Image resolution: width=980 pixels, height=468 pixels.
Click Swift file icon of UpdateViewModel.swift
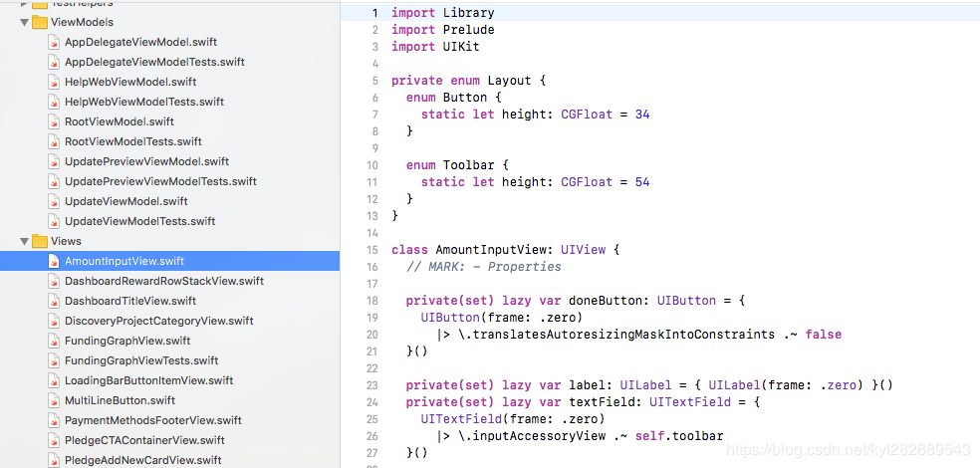[55, 202]
